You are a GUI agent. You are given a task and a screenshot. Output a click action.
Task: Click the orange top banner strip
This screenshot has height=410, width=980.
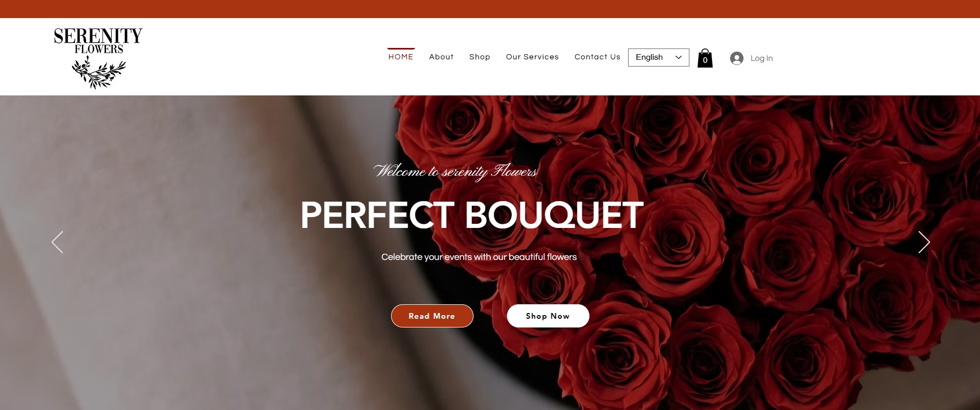coord(490,9)
